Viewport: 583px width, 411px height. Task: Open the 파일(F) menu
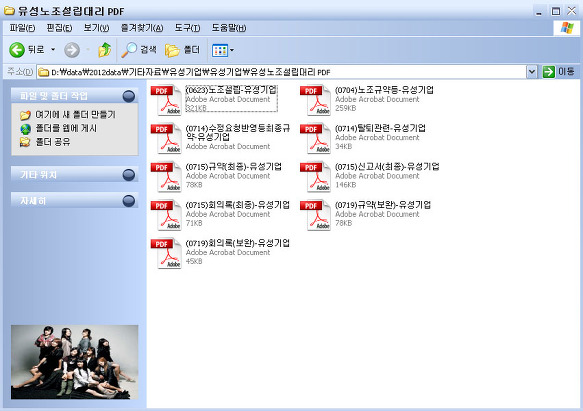pyautogui.click(x=22, y=28)
